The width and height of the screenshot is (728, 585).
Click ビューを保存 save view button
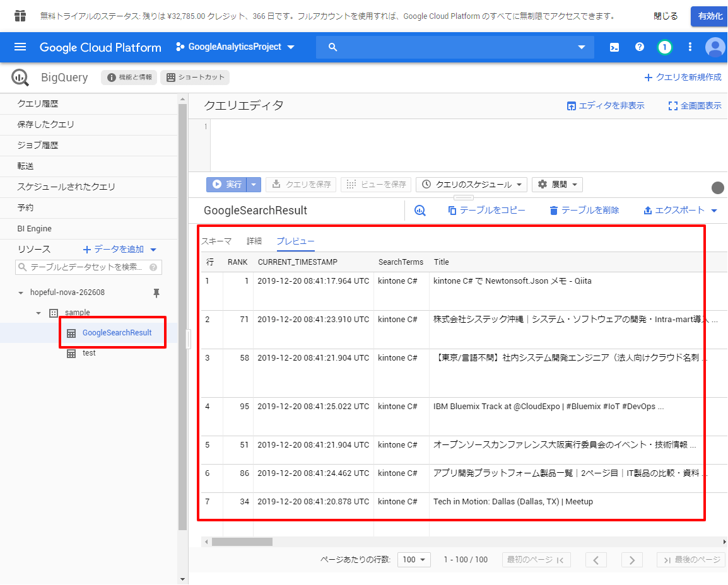(376, 185)
